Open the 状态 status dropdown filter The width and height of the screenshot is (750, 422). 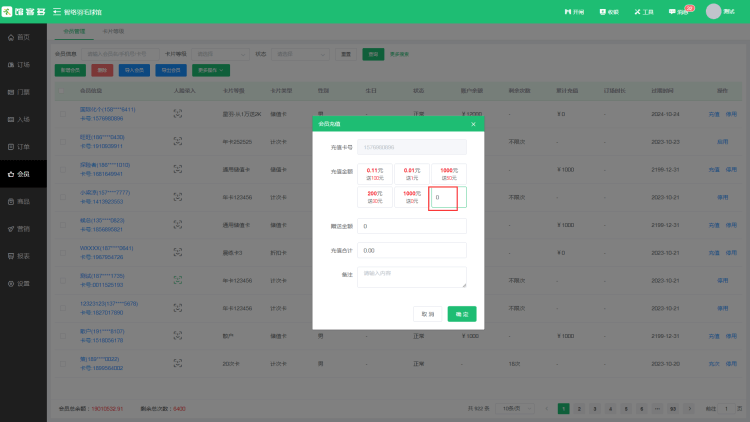(x=300, y=54)
